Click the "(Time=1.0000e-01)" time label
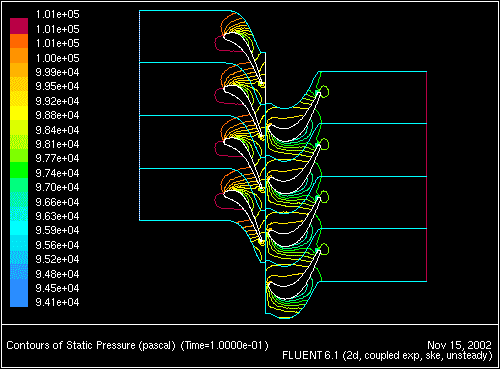 (224, 345)
